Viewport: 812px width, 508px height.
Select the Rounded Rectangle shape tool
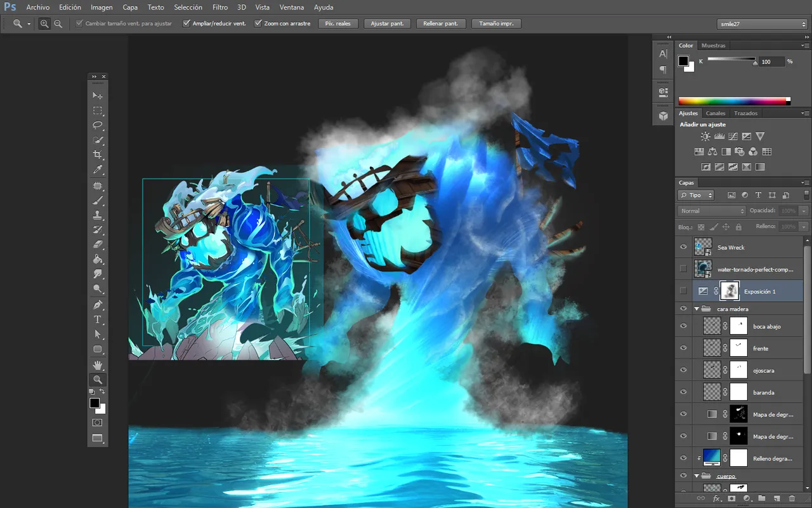[98, 349]
